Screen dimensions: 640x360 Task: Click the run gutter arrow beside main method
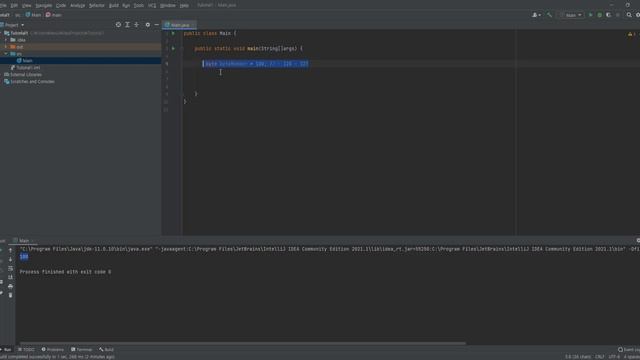(173, 49)
